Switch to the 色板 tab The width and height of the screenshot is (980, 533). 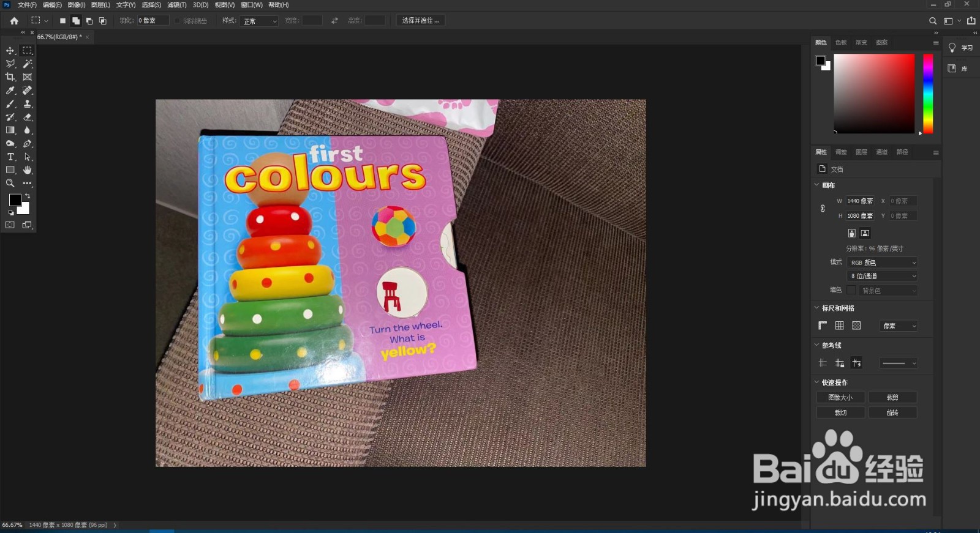click(x=841, y=42)
